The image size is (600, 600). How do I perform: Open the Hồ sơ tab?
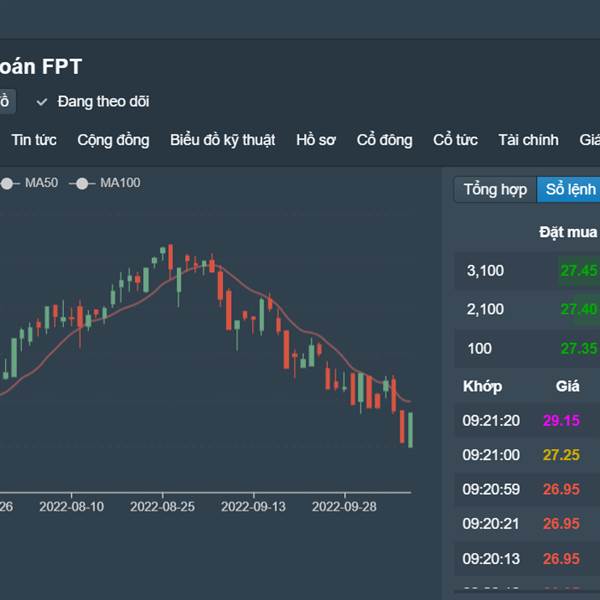(316, 140)
